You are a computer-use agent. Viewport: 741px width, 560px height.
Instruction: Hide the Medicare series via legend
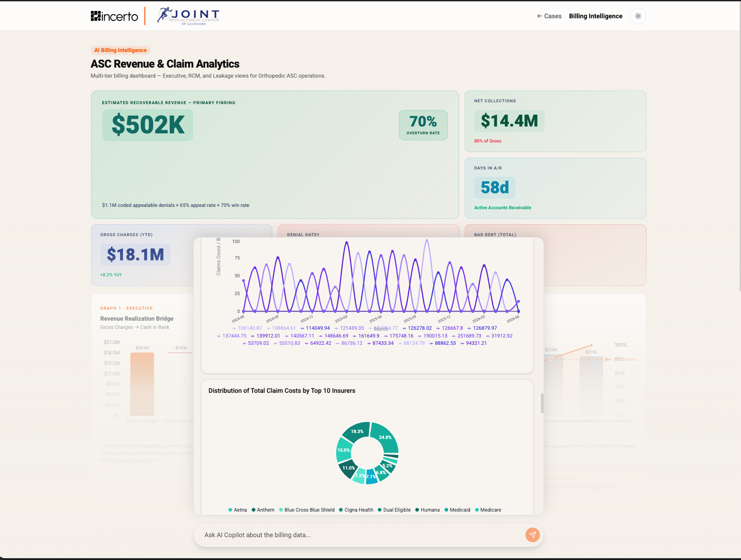[x=488, y=510]
